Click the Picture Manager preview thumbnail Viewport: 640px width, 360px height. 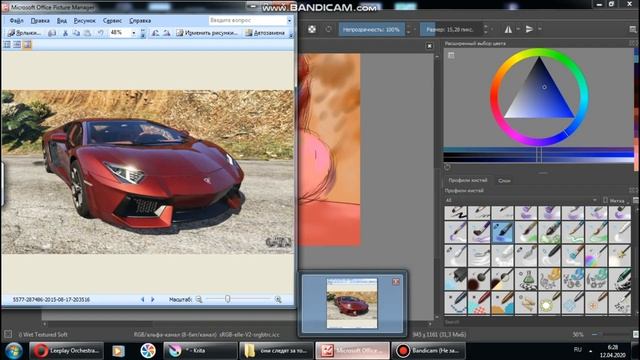tap(352, 303)
